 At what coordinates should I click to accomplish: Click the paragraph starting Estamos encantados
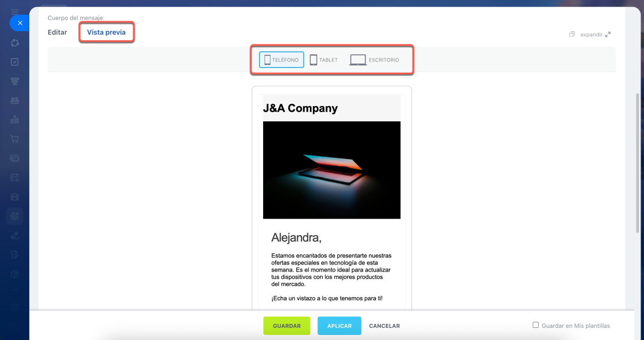(331, 270)
